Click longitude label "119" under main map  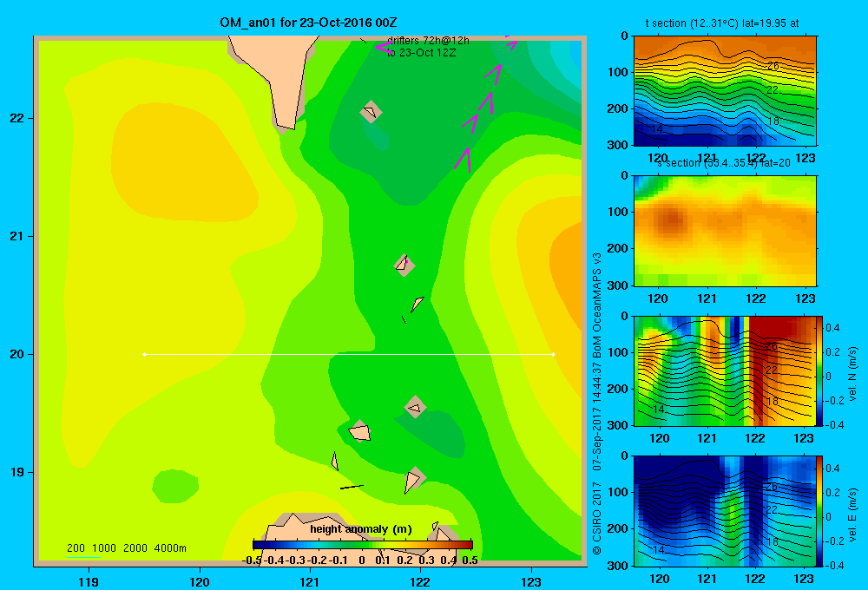coord(89,581)
